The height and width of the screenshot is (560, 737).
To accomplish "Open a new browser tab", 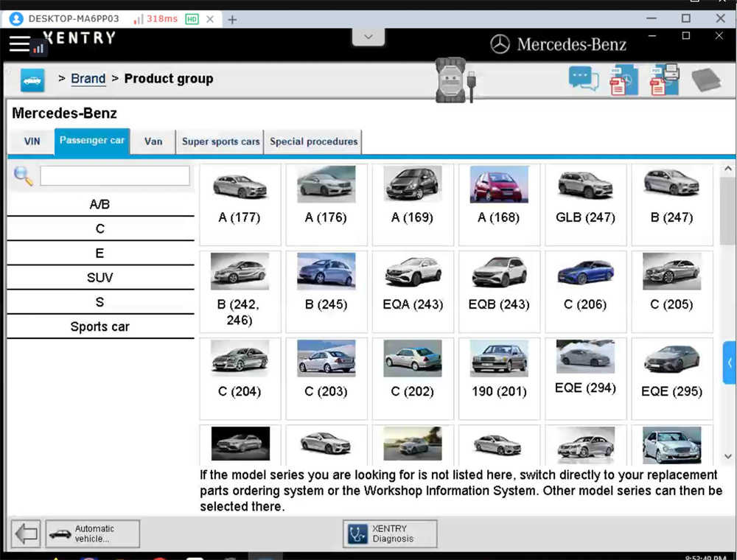I will [x=232, y=19].
